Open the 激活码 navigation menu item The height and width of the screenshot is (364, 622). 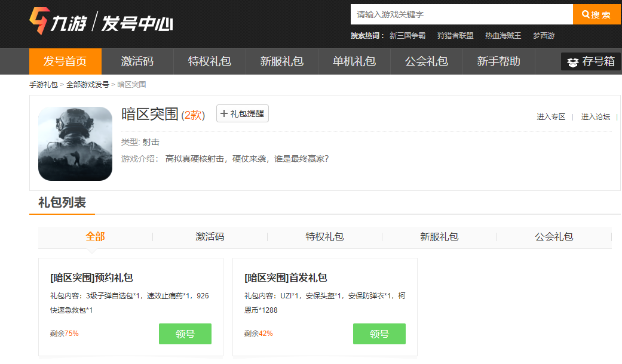(137, 61)
